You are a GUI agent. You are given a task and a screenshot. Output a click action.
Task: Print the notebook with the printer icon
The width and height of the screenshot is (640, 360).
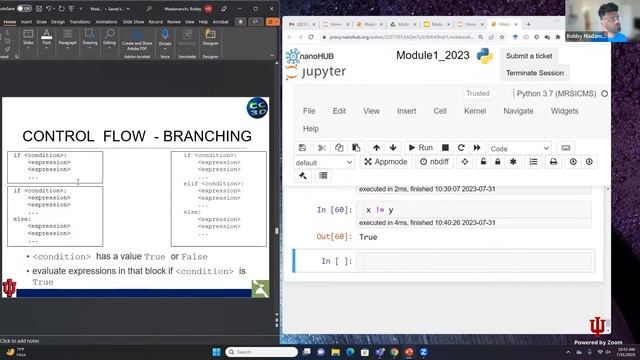[x=553, y=162]
